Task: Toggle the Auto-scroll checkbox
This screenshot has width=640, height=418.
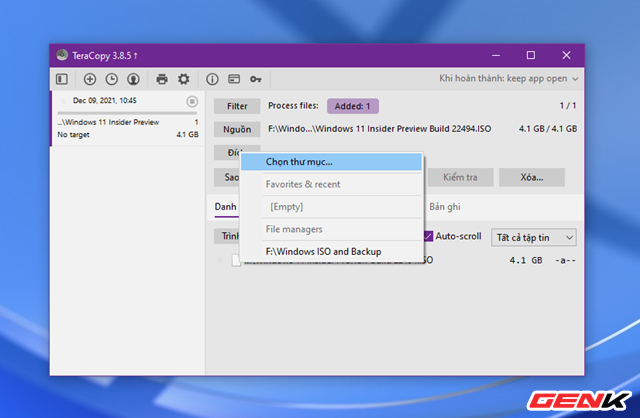Action: click(428, 236)
